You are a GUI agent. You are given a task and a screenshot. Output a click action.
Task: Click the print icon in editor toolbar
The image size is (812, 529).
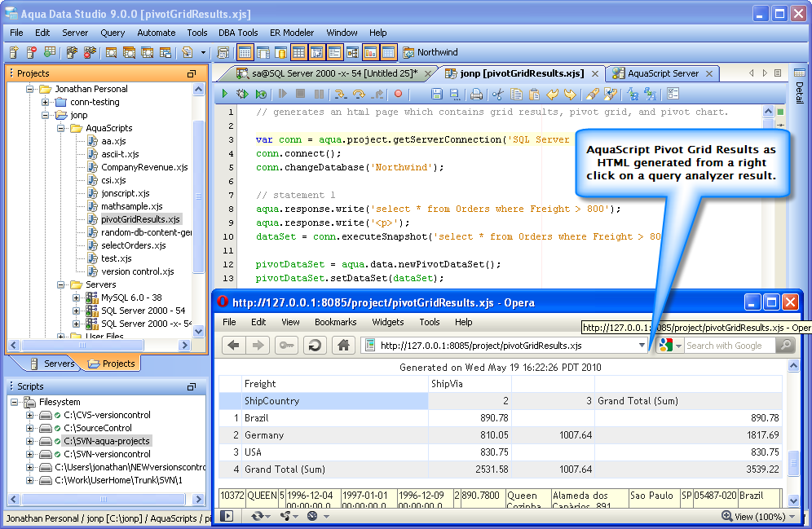click(x=475, y=95)
